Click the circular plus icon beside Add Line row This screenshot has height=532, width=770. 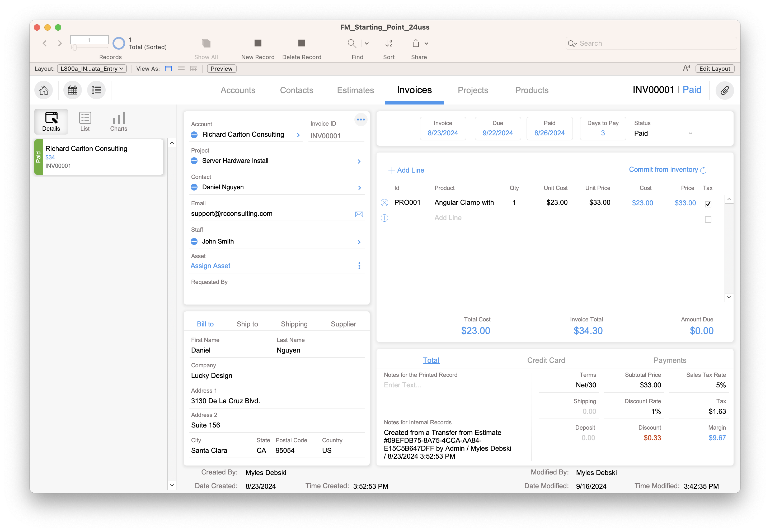point(384,218)
